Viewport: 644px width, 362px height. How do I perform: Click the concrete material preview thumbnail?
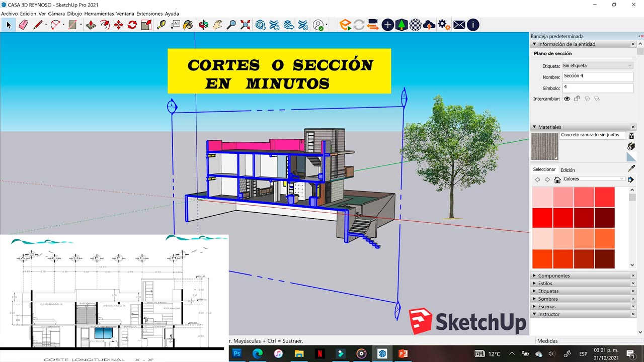pos(545,146)
